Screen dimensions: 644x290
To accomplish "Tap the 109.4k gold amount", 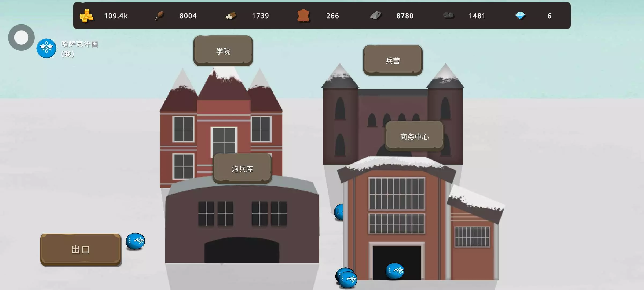I will click(116, 16).
